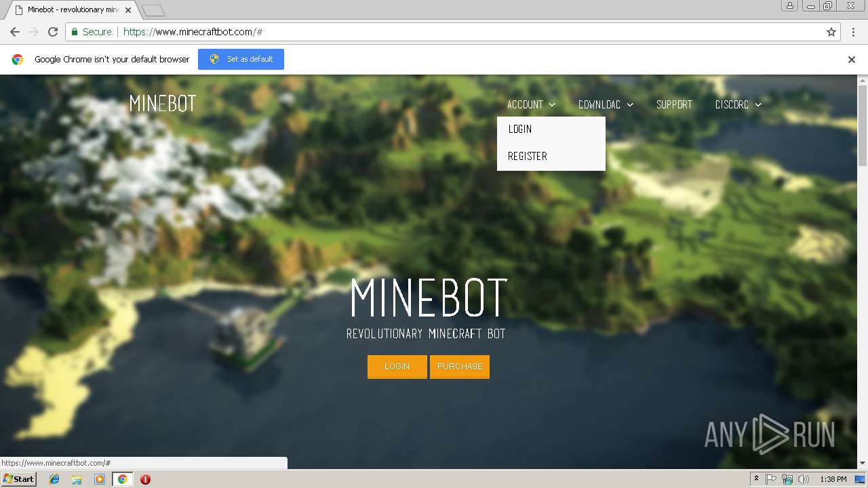Click the 1:38 PM system clock
The width and height of the screenshot is (868, 488).
833,479
